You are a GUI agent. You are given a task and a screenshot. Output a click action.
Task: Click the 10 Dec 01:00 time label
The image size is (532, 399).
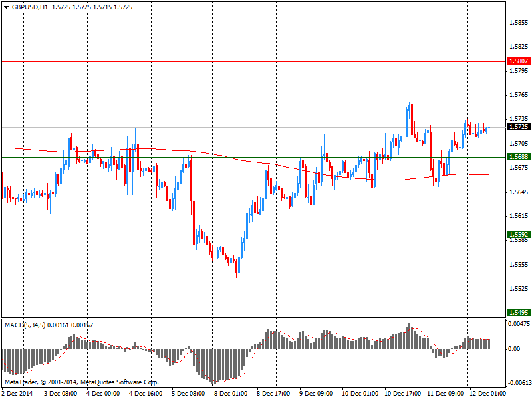360,394
